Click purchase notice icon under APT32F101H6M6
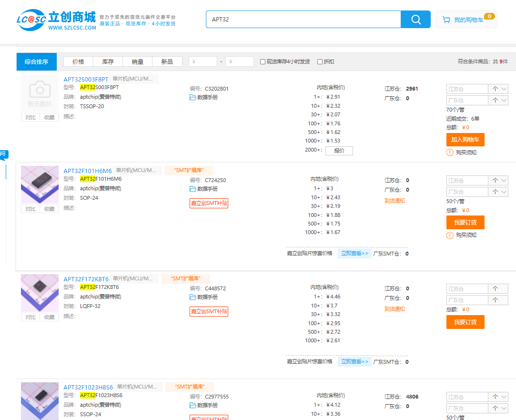This screenshot has height=420, width=516. click(450, 236)
